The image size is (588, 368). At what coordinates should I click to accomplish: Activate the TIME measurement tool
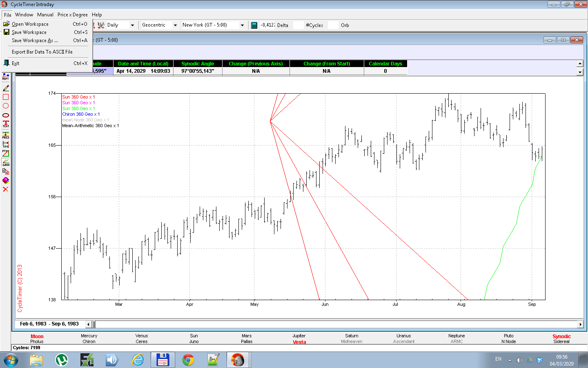coord(6,144)
